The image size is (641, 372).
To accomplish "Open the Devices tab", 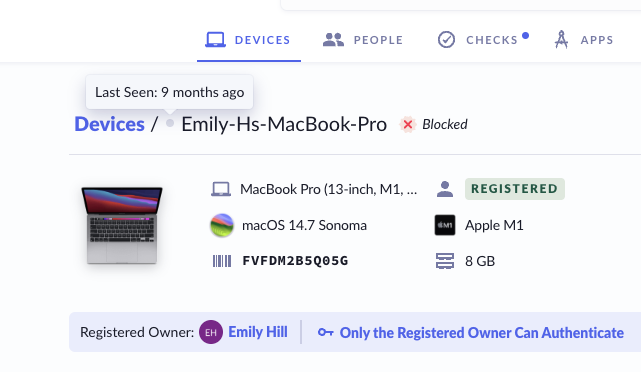I will pos(249,40).
